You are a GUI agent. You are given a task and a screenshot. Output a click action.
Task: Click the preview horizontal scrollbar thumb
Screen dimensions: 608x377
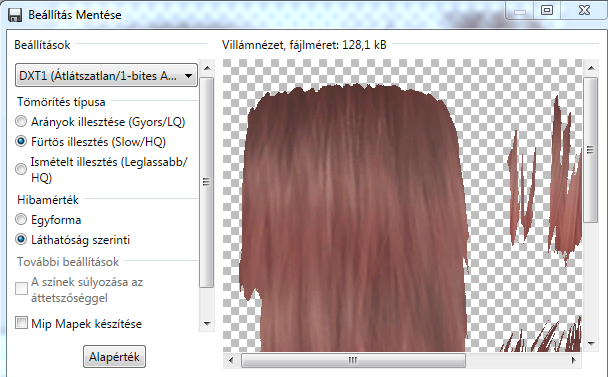point(353,360)
